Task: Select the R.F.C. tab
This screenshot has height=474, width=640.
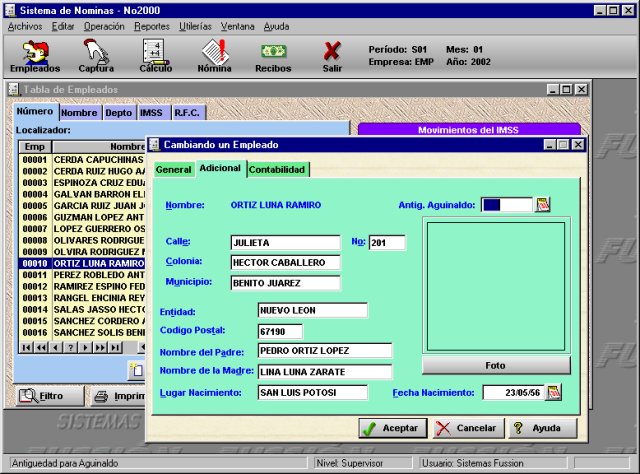Action: point(187,113)
